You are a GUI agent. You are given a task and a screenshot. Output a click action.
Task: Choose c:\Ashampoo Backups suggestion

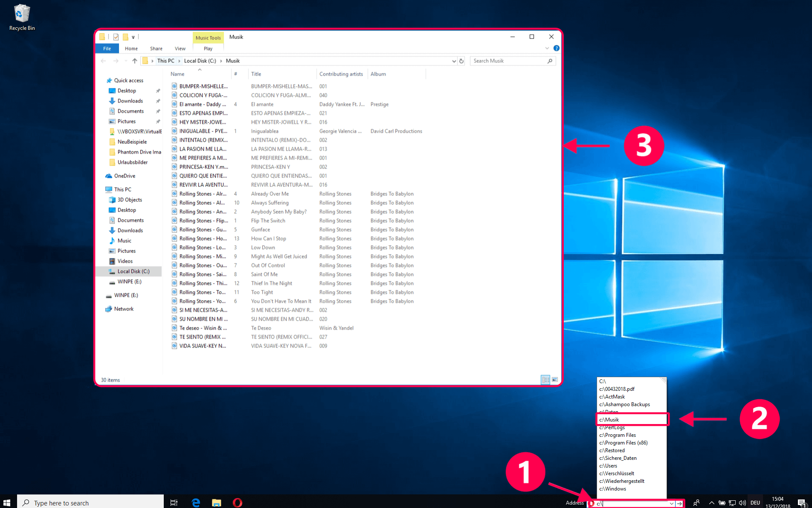click(x=632, y=404)
